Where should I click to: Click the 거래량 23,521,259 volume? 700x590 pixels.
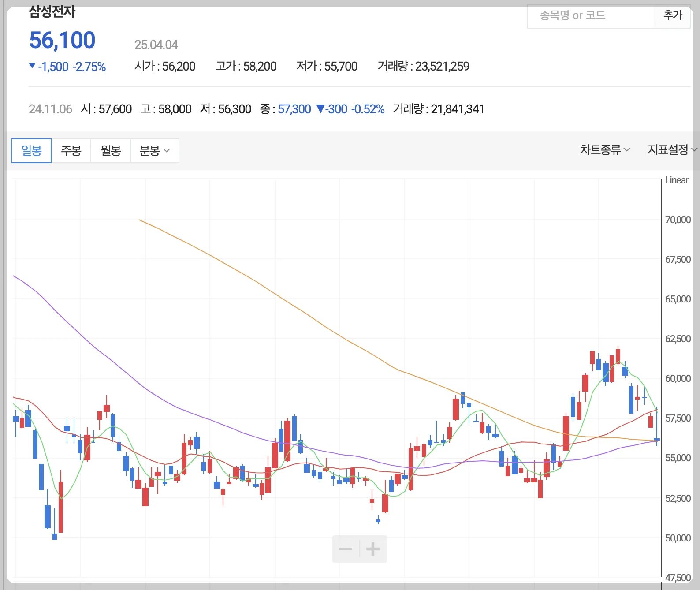point(424,67)
